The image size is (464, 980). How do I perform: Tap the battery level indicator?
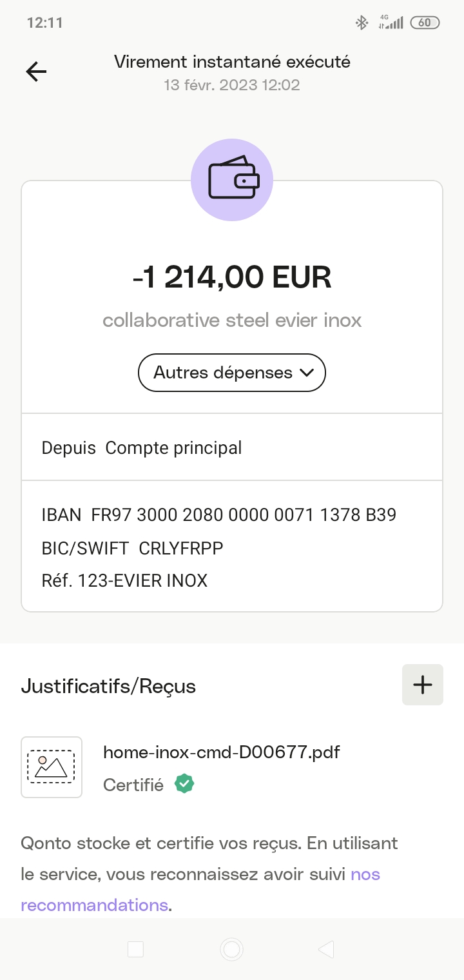[425, 23]
